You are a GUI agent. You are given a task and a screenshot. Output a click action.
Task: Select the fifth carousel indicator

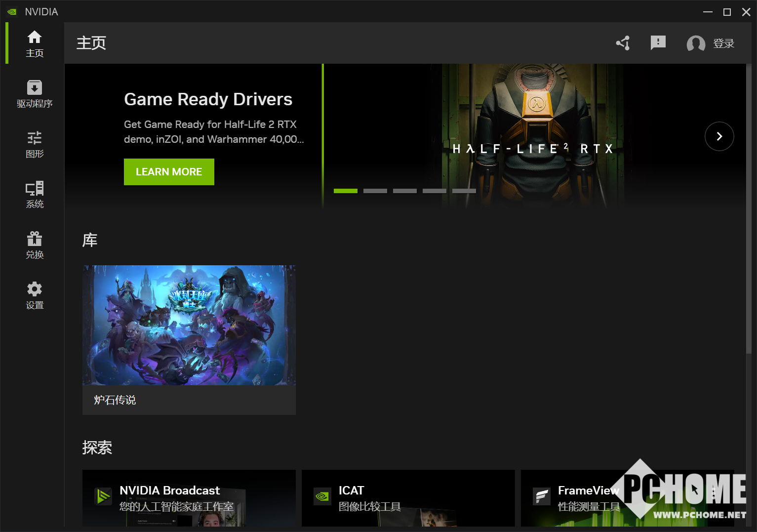(464, 191)
